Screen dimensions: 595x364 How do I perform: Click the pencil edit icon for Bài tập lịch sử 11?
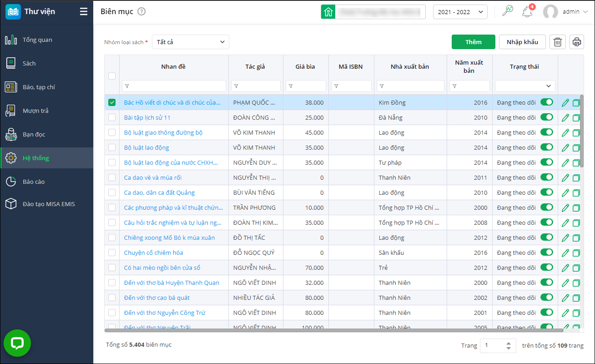(565, 117)
